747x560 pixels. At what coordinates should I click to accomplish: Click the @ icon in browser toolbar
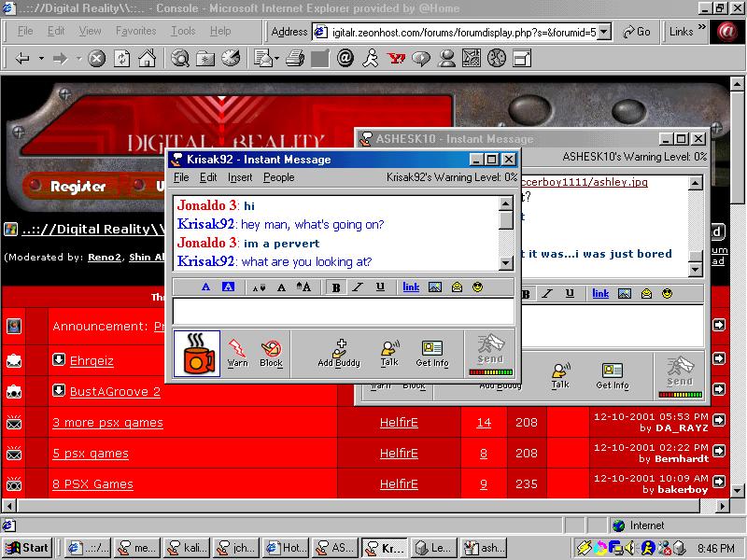(x=345, y=59)
